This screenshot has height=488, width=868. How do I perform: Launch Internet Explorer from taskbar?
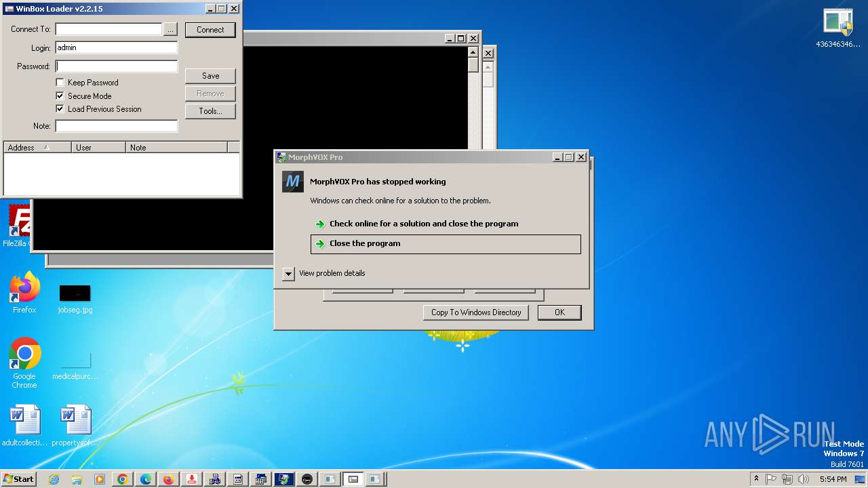point(54,479)
